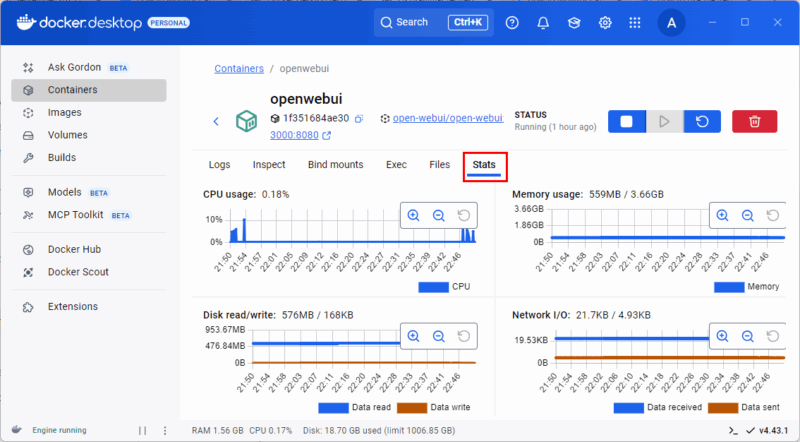Open the Learning center graduation cap icon
Image resolution: width=800 pixels, height=442 pixels.
pyautogui.click(x=574, y=22)
